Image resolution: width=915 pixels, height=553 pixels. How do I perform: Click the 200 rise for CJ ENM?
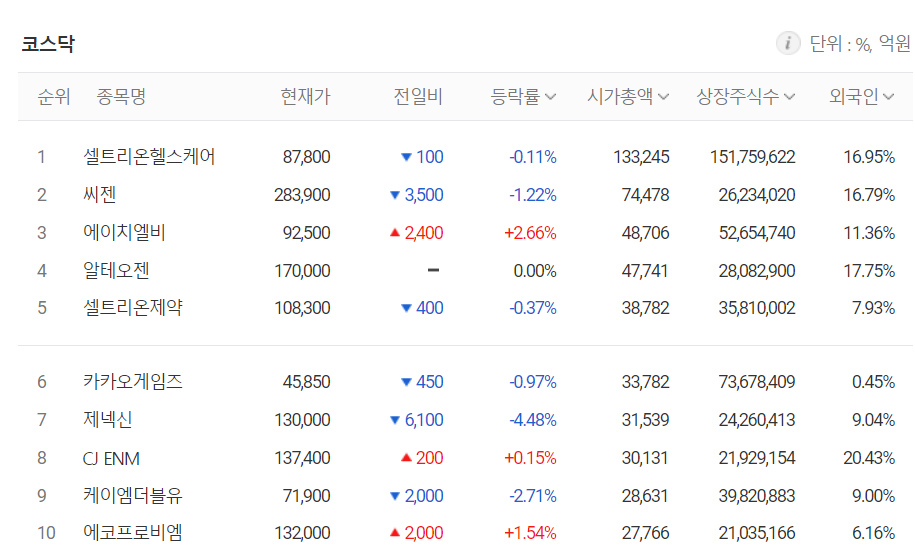pos(422,458)
